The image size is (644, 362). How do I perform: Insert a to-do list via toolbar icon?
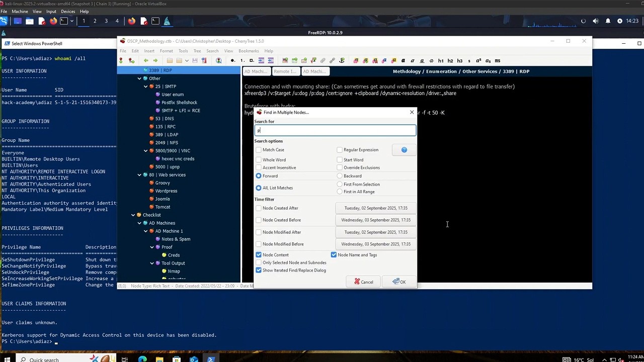point(252,61)
